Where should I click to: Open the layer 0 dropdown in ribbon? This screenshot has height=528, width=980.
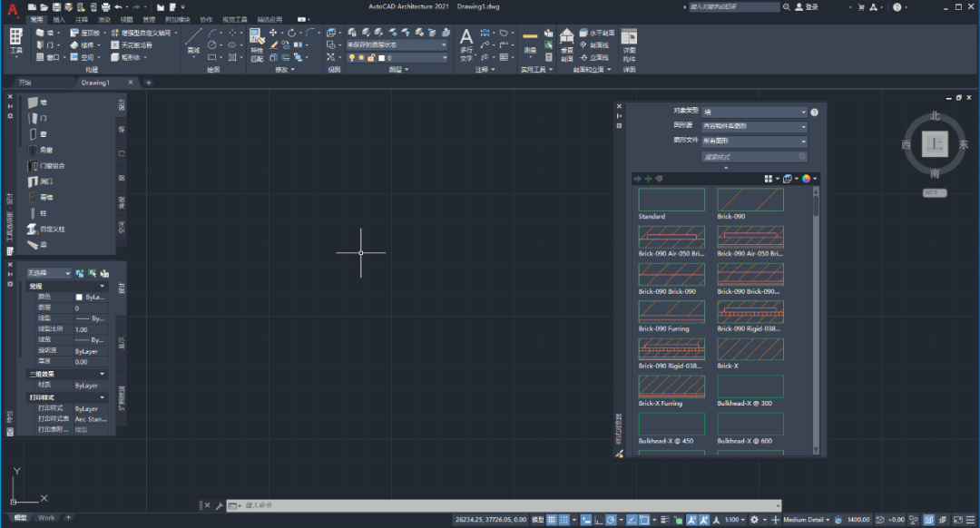tap(397, 58)
